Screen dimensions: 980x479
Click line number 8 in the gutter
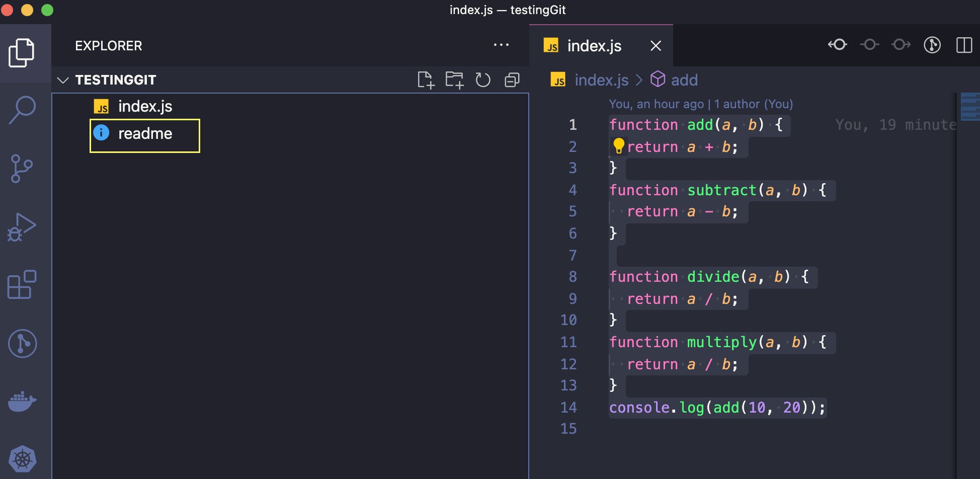pos(573,277)
